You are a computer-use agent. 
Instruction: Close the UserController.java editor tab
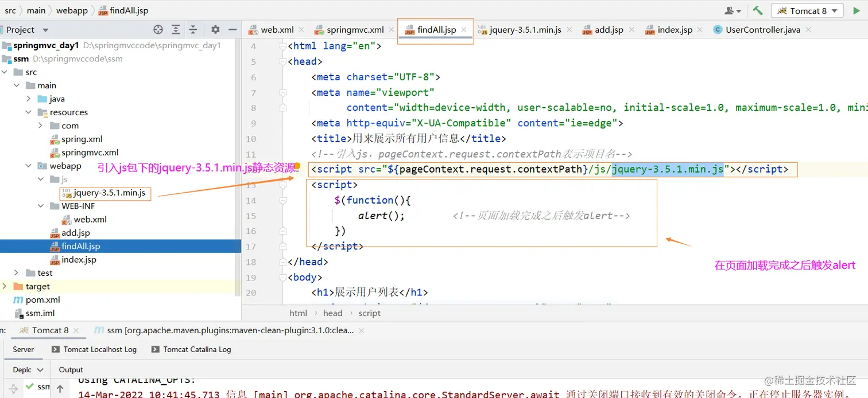(x=809, y=30)
